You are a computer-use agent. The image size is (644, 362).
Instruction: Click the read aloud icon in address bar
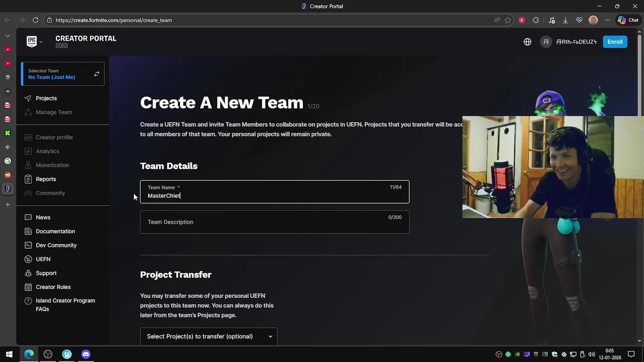coord(497,20)
